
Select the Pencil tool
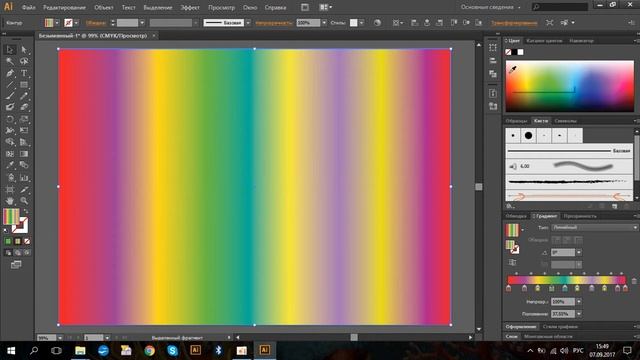24,96
